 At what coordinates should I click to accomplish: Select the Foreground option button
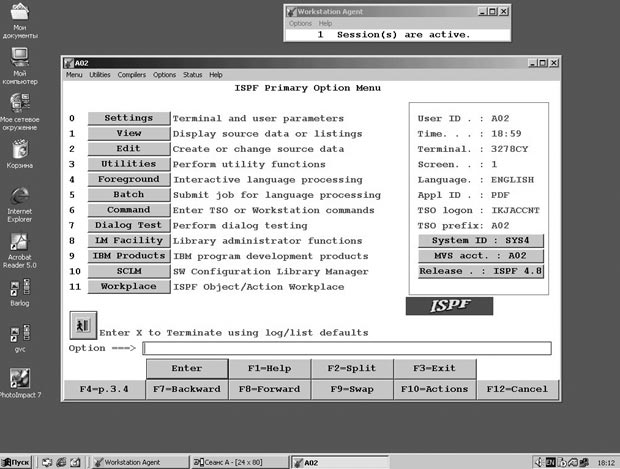pos(129,180)
